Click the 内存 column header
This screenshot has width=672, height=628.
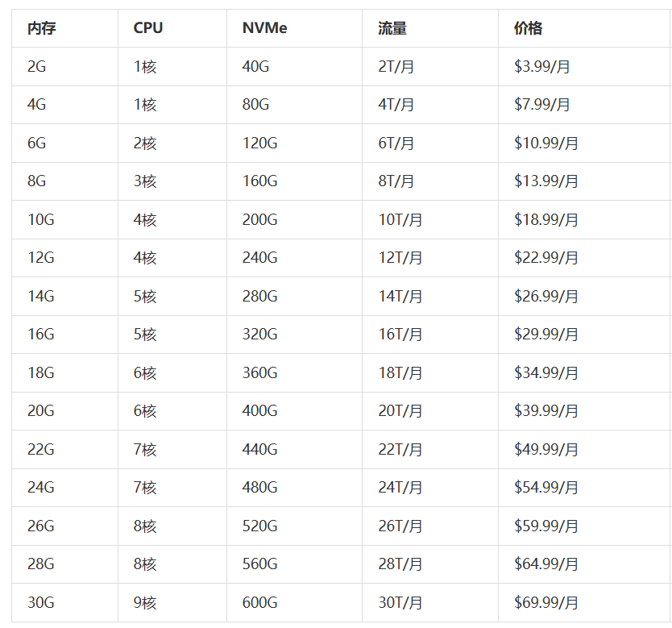(41, 28)
